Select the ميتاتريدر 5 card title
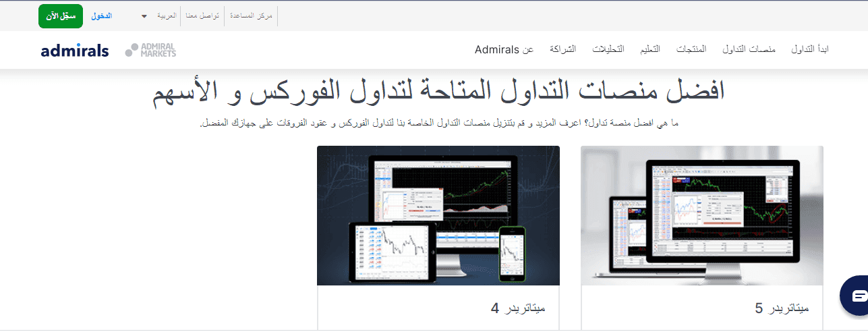Viewport: 868px width, 332px height. click(782, 309)
